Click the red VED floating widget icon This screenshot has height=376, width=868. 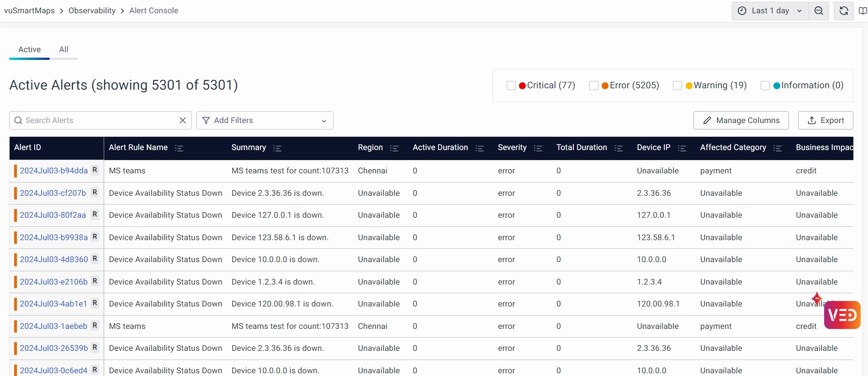tap(842, 315)
